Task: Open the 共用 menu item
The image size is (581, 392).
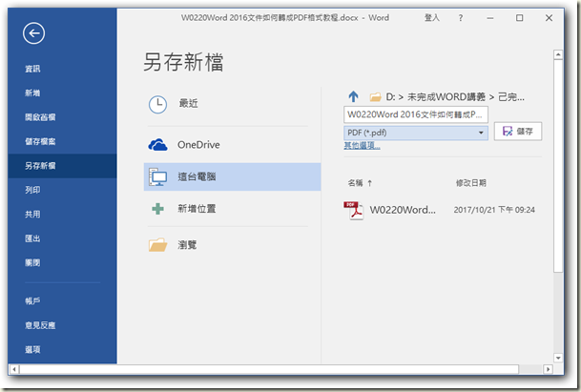Action: [x=32, y=215]
